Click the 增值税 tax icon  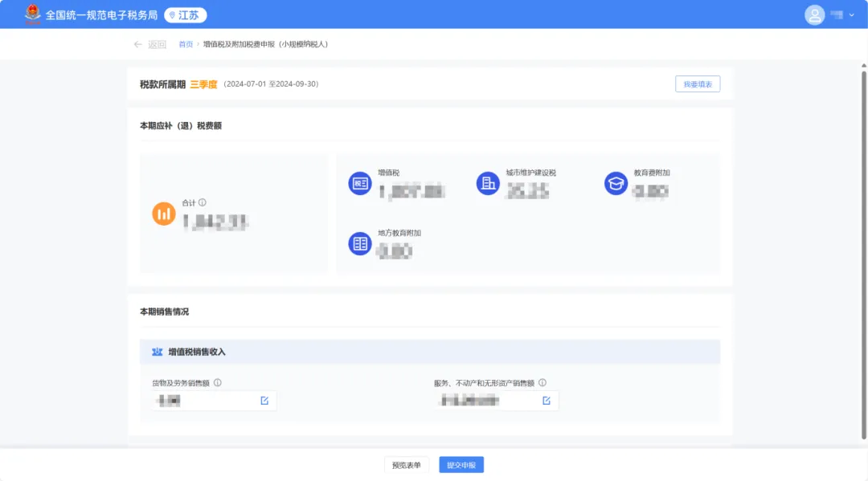pos(359,183)
